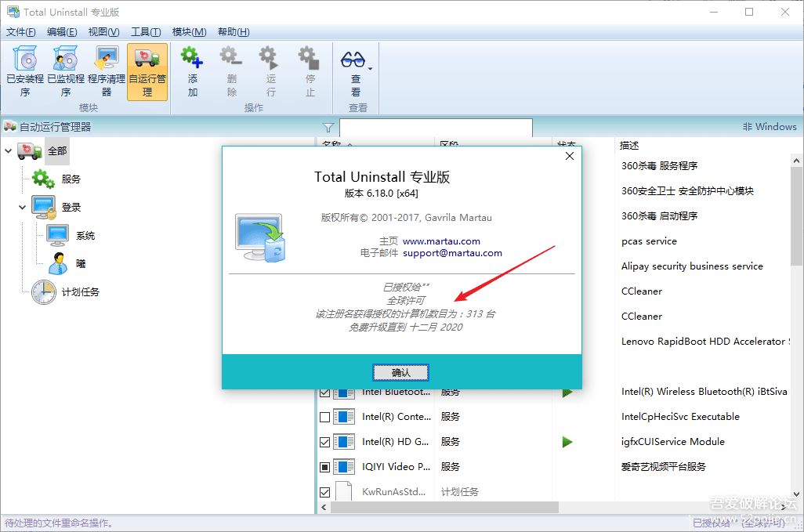Uncheck the KwRunAsStd... checkbox
The width and height of the screenshot is (804, 532).
point(324,493)
